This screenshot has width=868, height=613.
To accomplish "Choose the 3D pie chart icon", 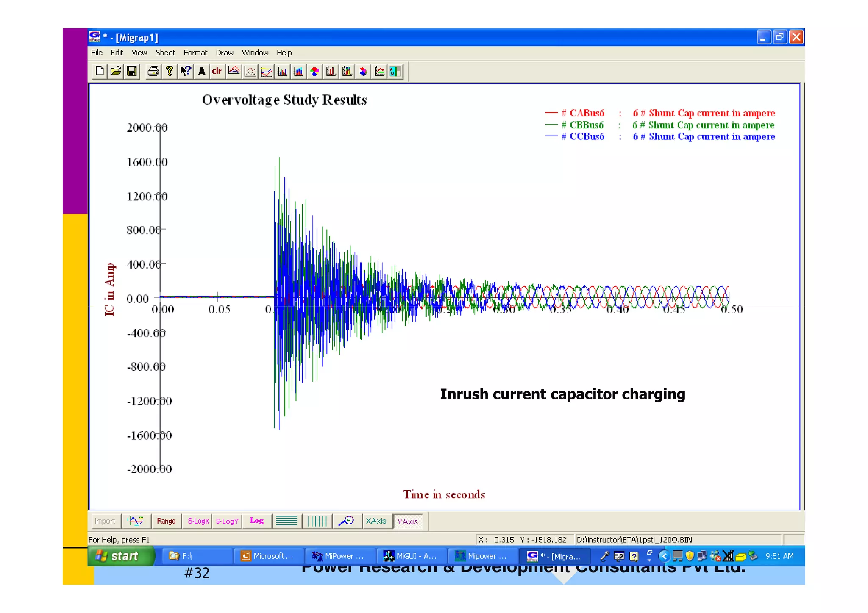I will [x=363, y=71].
